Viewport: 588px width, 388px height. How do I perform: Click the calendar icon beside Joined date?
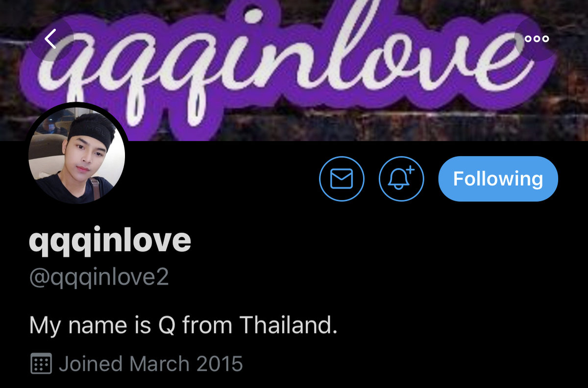pyautogui.click(x=41, y=364)
